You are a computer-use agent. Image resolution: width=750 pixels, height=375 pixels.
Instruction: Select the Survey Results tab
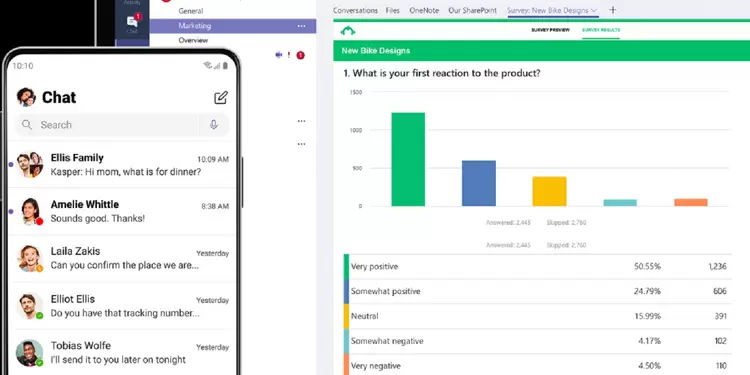pos(601,30)
